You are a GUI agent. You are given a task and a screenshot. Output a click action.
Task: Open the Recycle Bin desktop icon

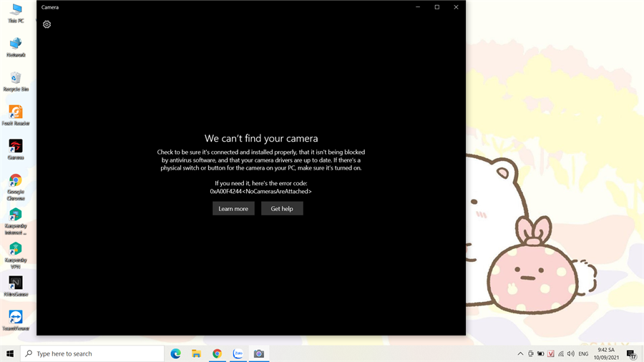(16, 79)
